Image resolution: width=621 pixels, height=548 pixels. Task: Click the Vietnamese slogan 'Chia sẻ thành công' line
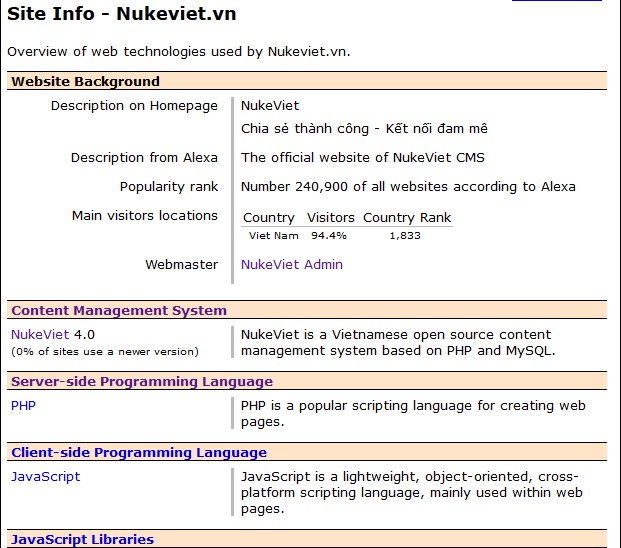click(364, 129)
